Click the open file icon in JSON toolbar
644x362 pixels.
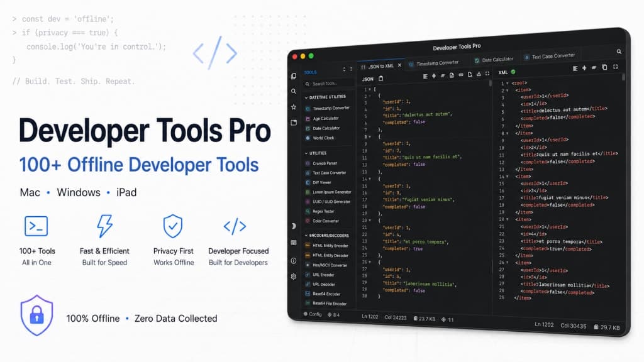pyautogui.click(x=469, y=74)
